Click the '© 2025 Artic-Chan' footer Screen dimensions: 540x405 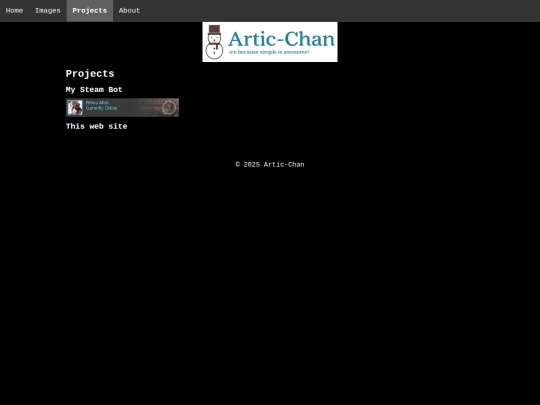[x=270, y=165]
